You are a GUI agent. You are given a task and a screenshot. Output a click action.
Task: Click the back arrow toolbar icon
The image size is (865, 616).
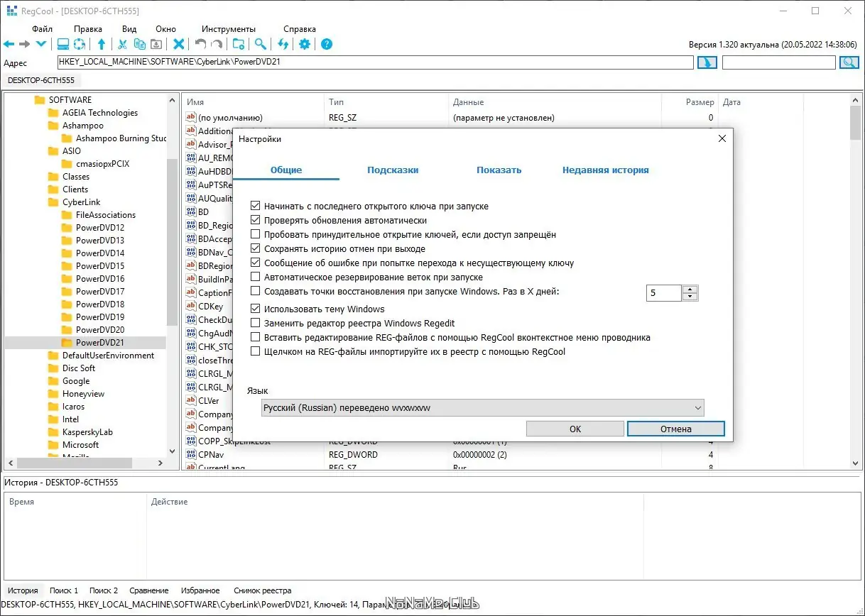coord(9,44)
